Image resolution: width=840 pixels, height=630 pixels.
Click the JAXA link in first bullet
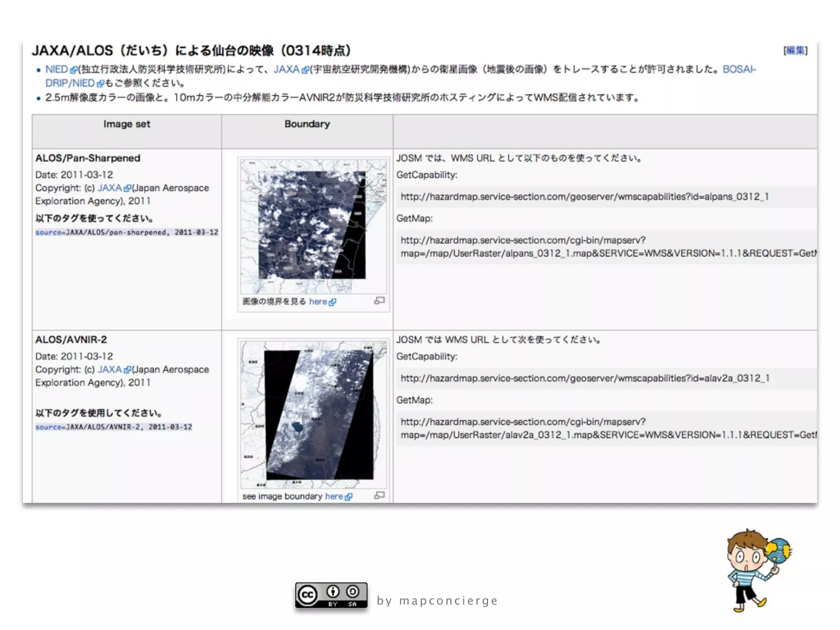pos(286,69)
